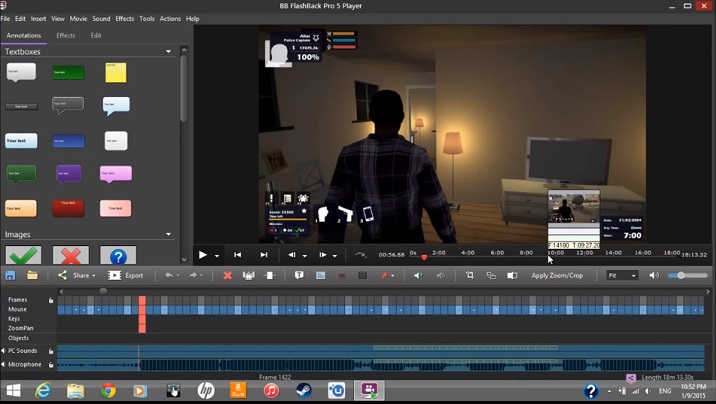The height and width of the screenshot is (404, 716).
Task: Click the HP icon in taskbar
Action: pos(206,391)
